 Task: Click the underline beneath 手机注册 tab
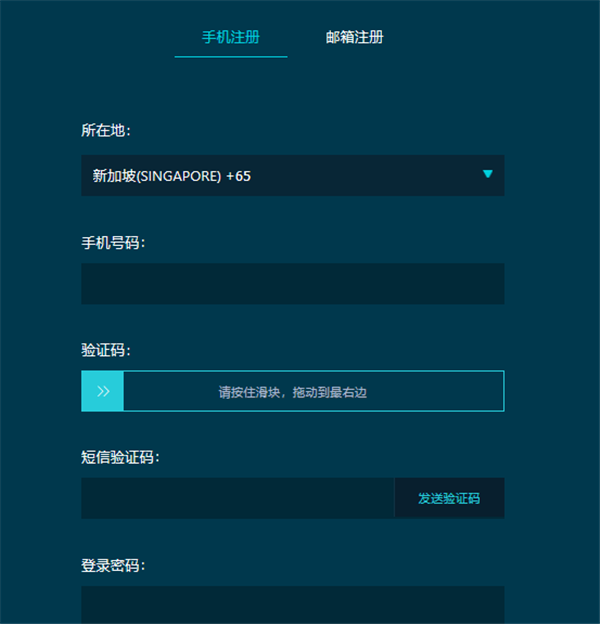(231, 57)
